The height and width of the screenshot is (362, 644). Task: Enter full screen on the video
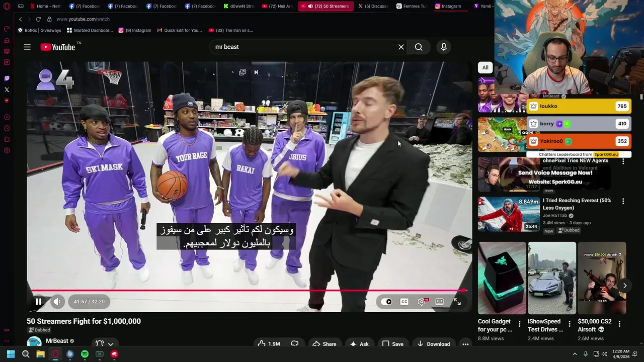(x=457, y=302)
